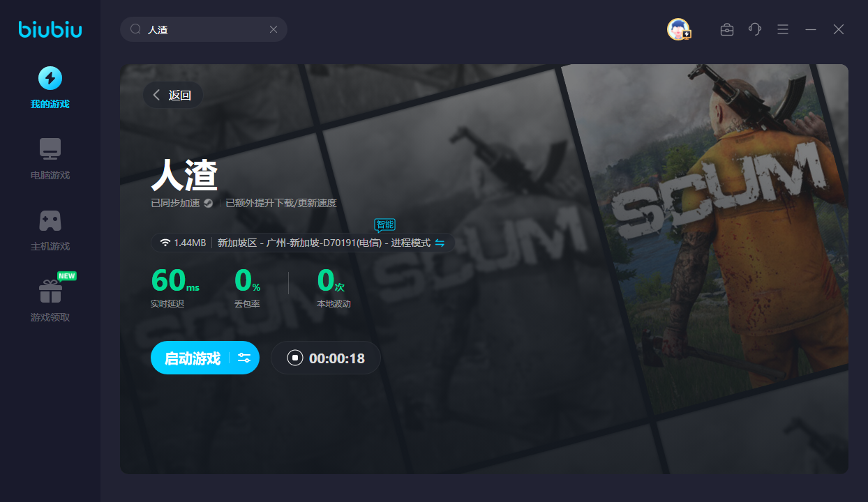Open launch settings sliders icon

pos(244,358)
